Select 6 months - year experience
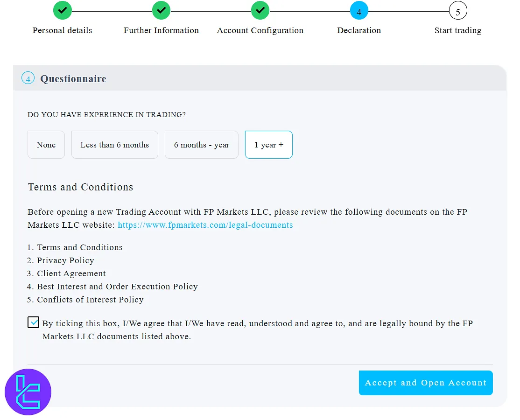 click(x=202, y=145)
